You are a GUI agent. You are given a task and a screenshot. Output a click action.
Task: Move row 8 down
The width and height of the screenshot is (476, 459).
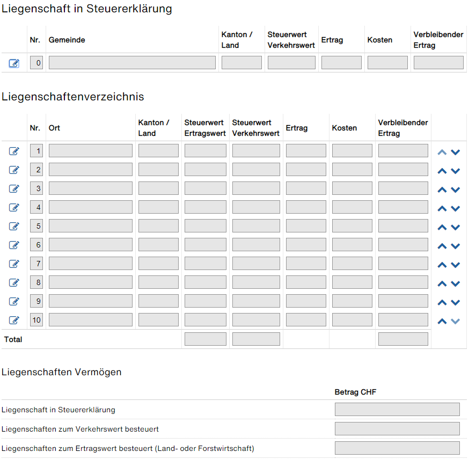456,284
